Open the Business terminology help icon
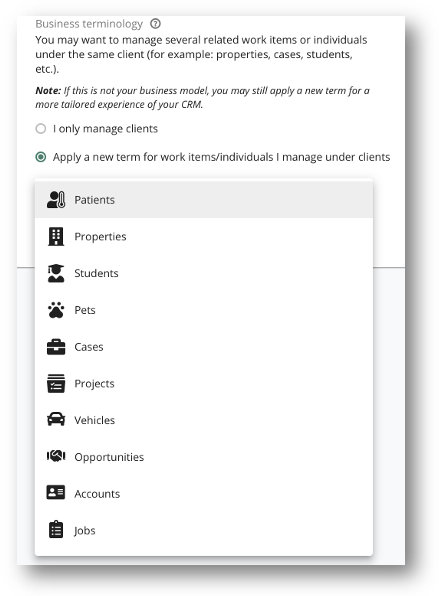 pos(155,24)
